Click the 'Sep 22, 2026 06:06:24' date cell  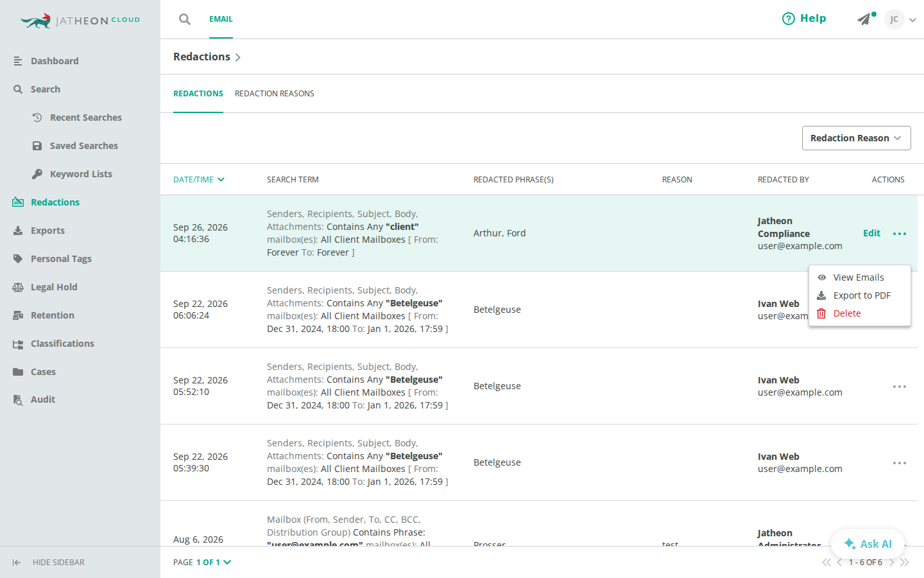200,310
